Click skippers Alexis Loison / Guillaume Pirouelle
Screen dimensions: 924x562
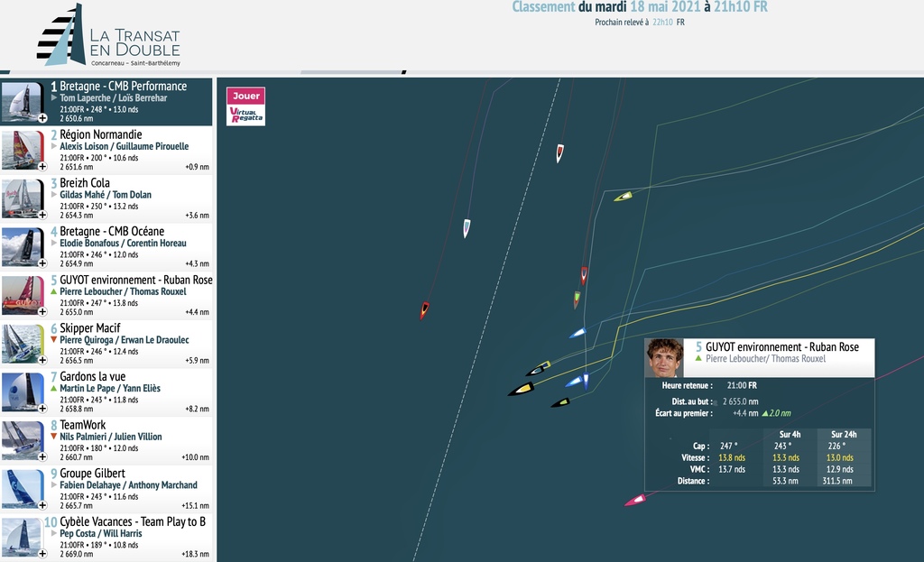click(x=125, y=146)
